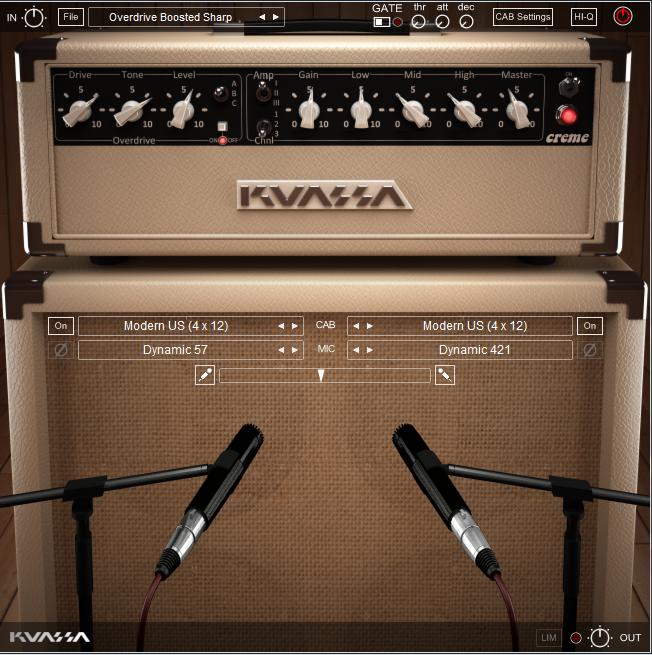
Task: Click the red amp power indicator lamp
Action: tap(568, 116)
